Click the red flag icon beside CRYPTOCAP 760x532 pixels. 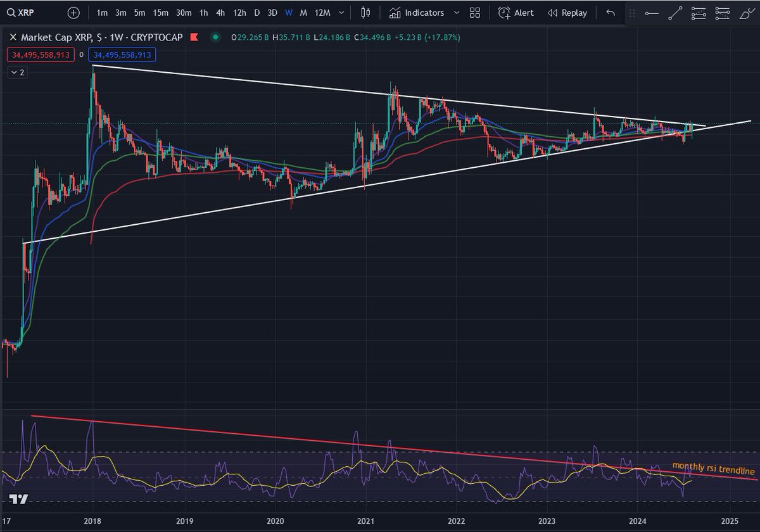tap(194, 38)
